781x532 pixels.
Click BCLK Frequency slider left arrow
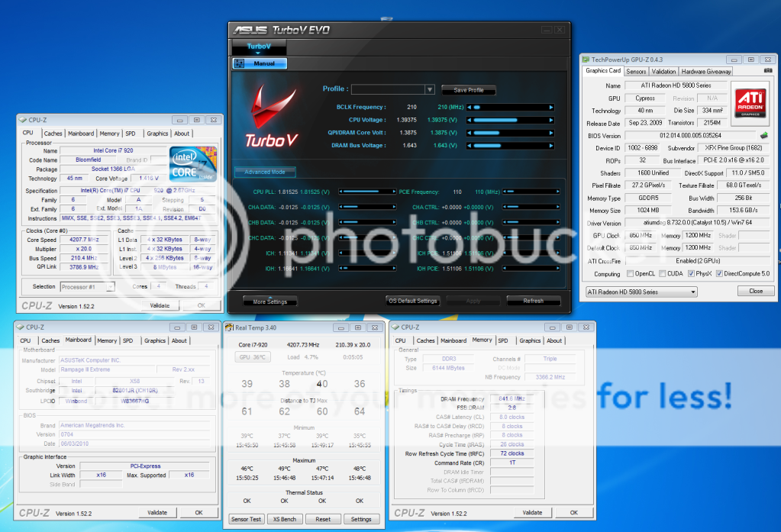[470, 107]
